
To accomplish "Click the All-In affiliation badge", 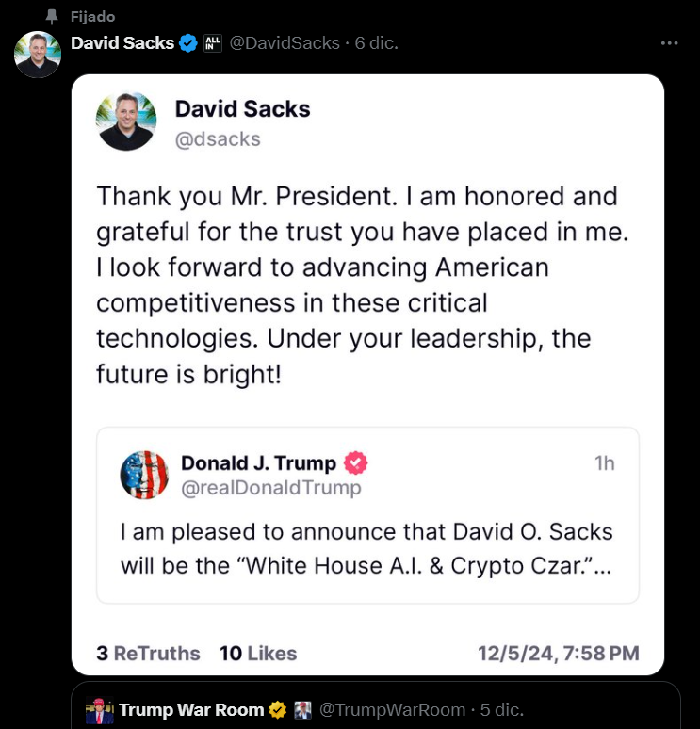I will pyautogui.click(x=213, y=43).
